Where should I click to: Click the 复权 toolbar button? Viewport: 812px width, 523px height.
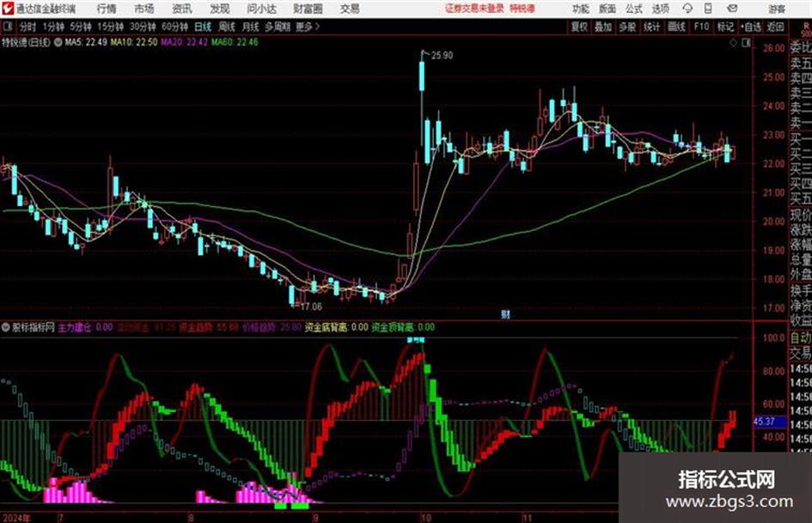pos(579,27)
